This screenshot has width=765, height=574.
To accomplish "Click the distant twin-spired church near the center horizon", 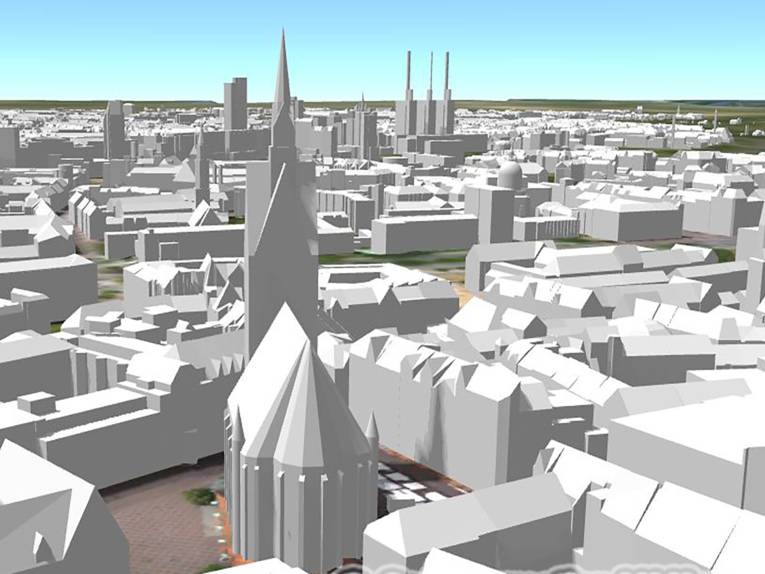I will pyautogui.click(x=362, y=125).
